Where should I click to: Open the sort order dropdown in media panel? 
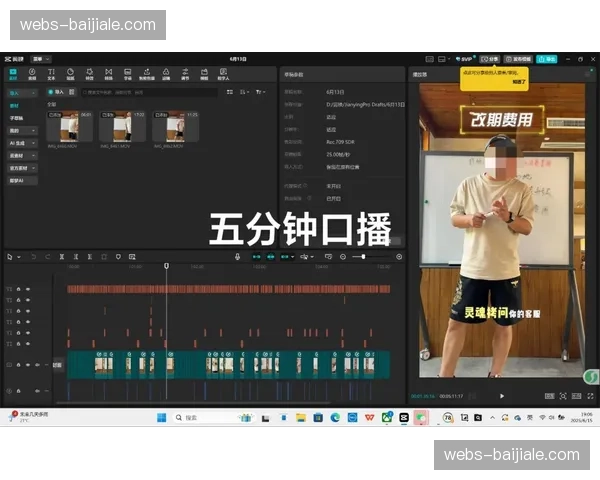click(245, 92)
